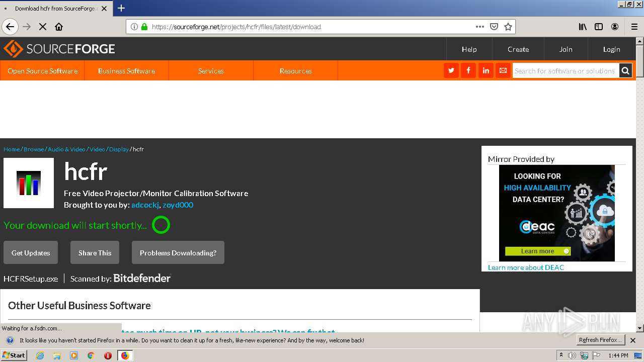Click the Refresh Firefox button

pyautogui.click(x=601, y=340)
